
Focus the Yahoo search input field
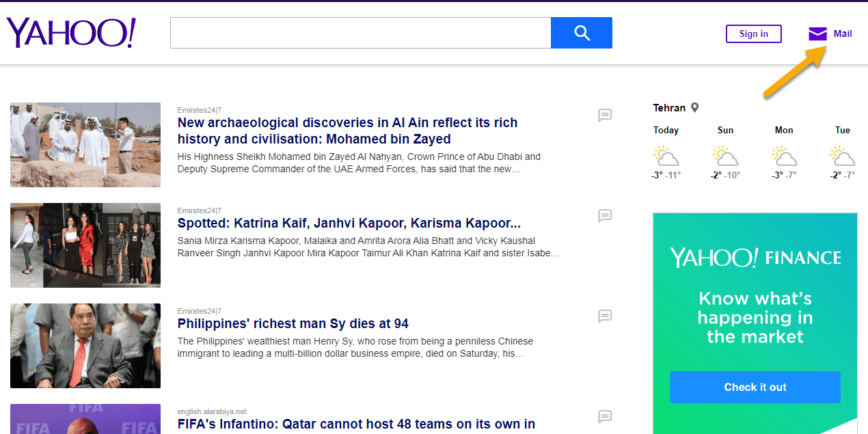click(360, 33)
